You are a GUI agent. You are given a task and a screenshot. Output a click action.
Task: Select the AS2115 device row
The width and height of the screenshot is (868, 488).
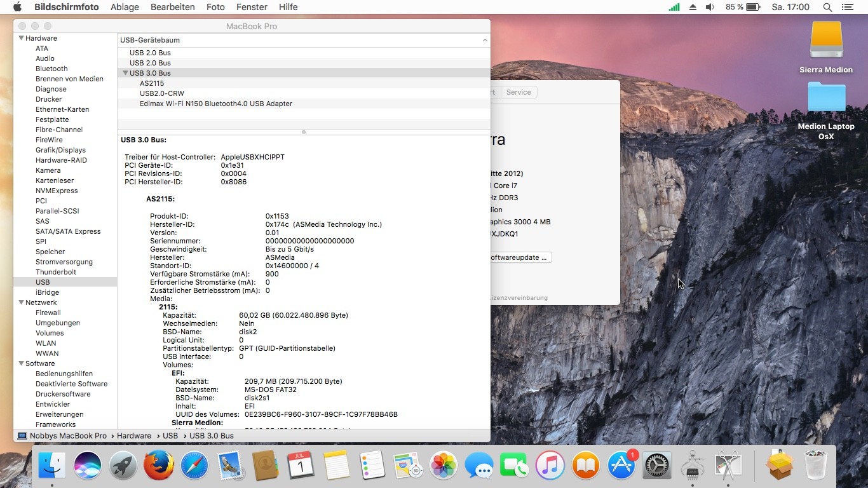(x=304, y=83)
